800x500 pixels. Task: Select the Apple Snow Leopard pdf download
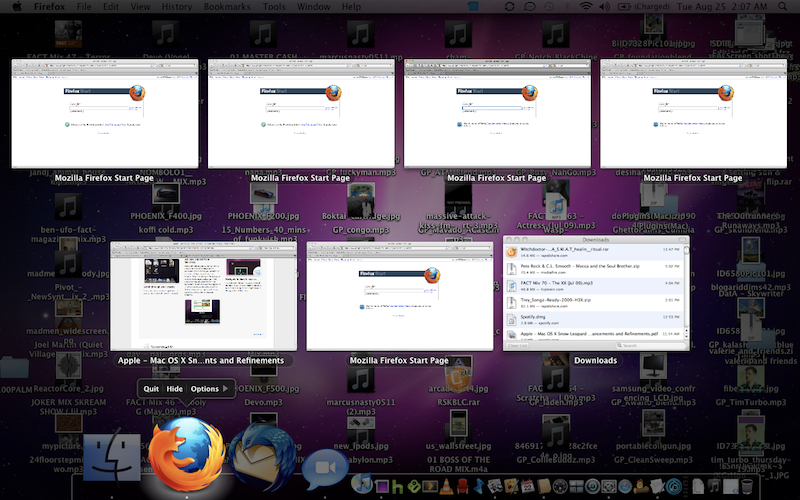(x=594, y=335)
